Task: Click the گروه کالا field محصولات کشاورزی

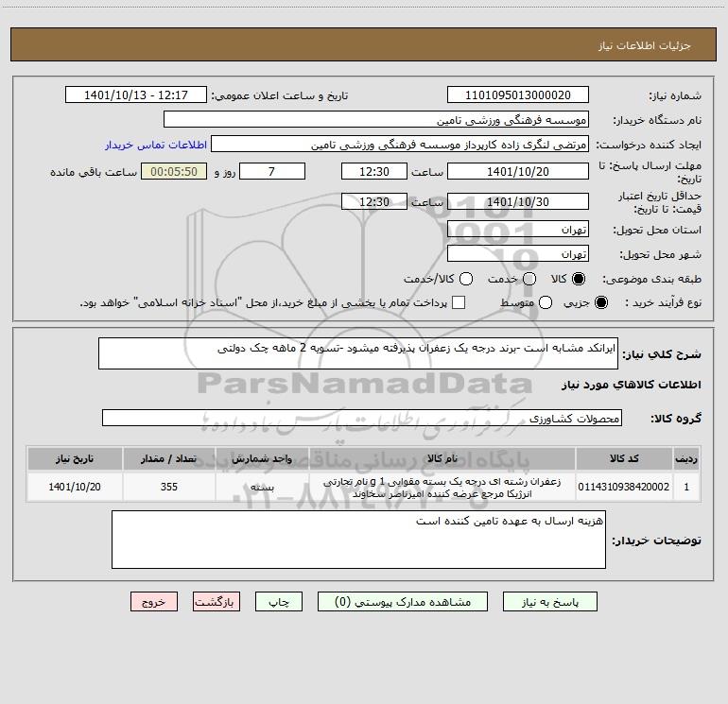Action: click(x=362, y=418)
